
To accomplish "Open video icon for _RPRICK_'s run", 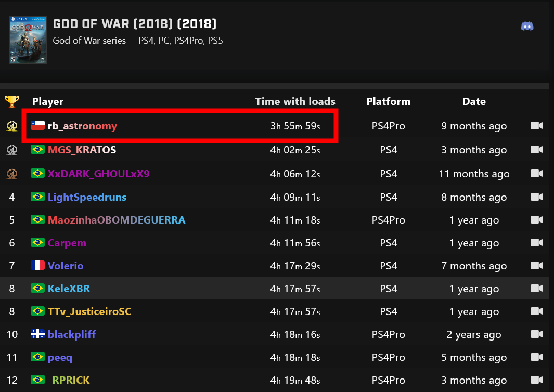I will coord(537,380).
